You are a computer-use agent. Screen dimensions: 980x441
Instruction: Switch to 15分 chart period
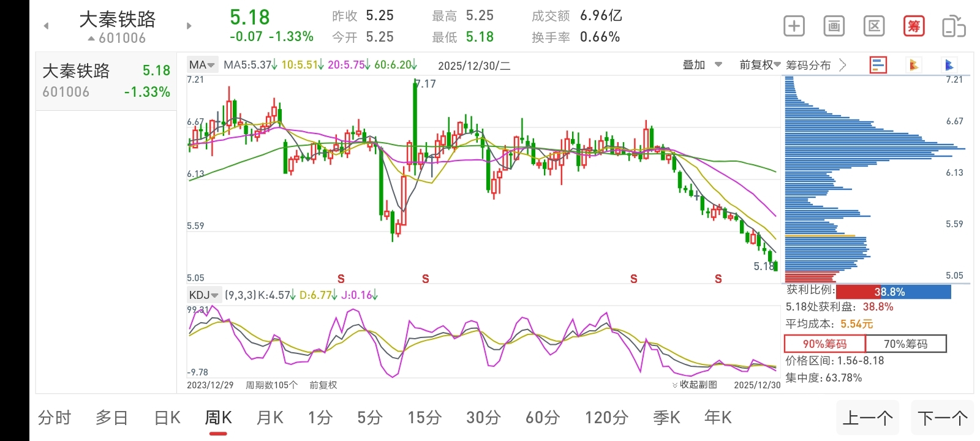(x=424, y=418)
